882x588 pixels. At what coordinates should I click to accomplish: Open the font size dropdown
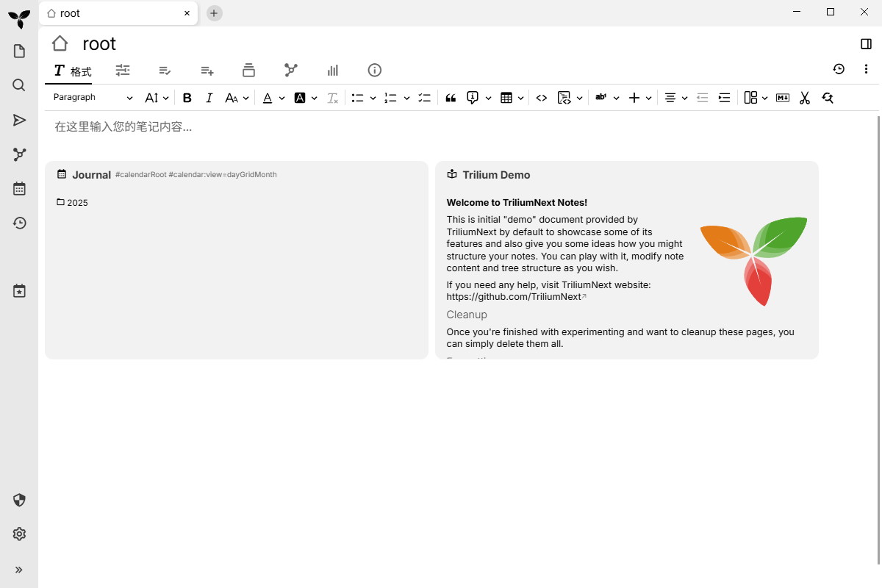157,98
